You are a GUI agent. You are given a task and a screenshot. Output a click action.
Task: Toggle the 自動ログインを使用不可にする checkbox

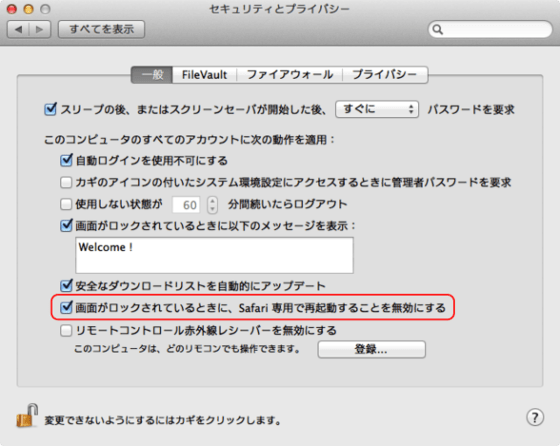66,160
